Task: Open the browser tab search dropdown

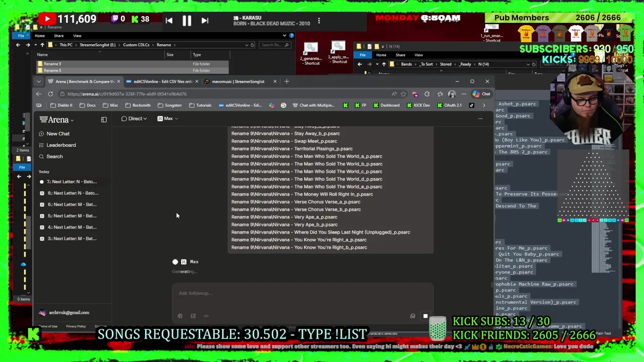Action: pyautogui.click(x=38, y=81)
